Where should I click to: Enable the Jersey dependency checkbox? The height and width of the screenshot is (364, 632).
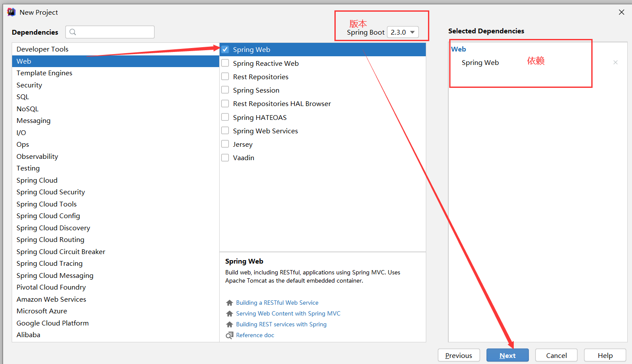[x=225, y=144]
